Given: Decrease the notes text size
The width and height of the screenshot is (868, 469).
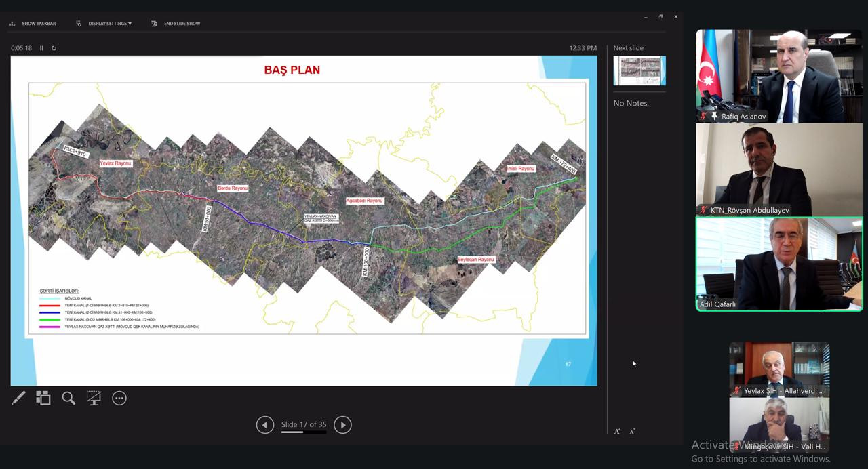Looking at the screenshot, I should click(x=632, y=431).
